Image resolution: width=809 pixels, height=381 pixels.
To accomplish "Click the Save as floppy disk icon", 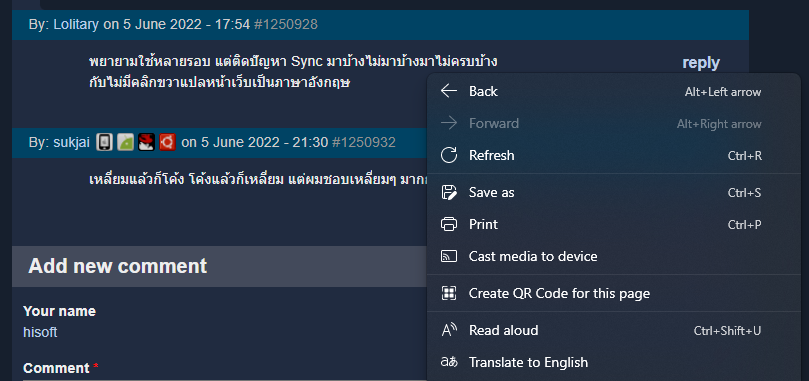I will [x=449, y=193].
